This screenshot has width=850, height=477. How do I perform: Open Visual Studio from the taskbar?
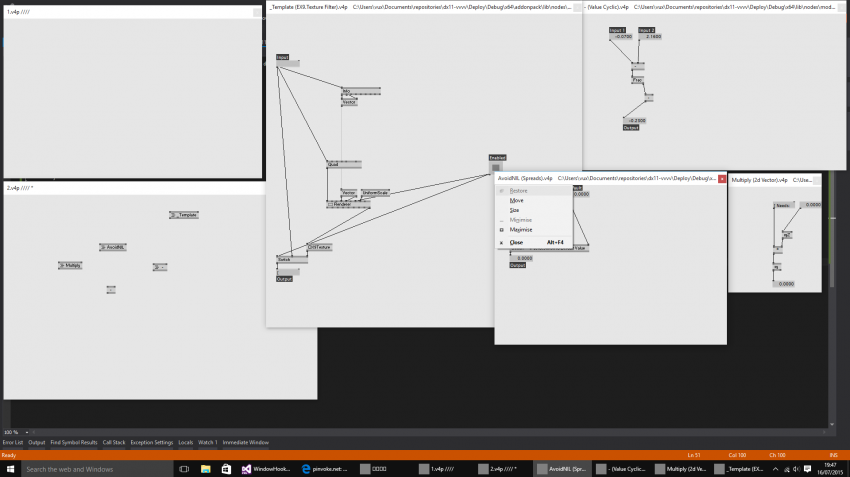click(231, 468)
